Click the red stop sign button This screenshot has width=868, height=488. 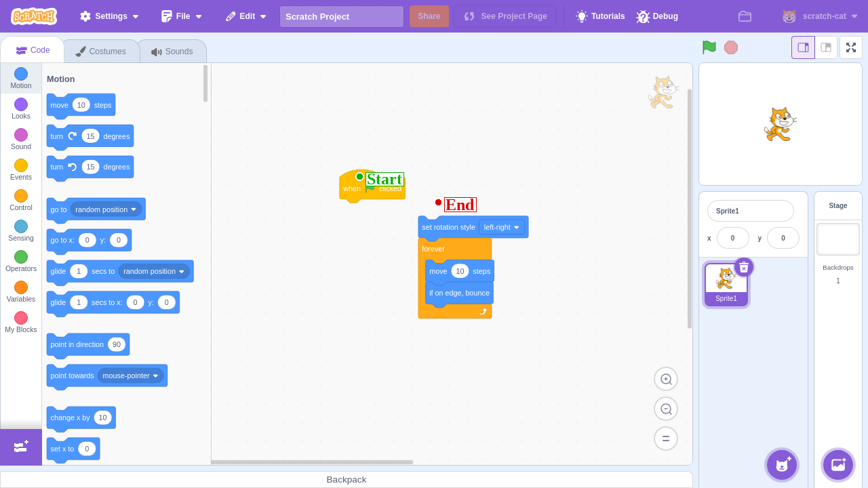[x=731, y=47]
